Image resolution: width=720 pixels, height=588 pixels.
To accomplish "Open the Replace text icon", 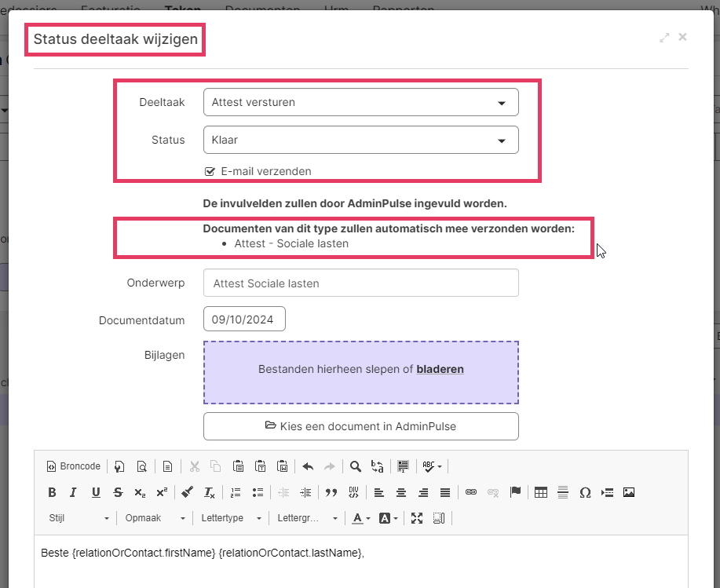I will pyautogui.click(x=378, y=466).
